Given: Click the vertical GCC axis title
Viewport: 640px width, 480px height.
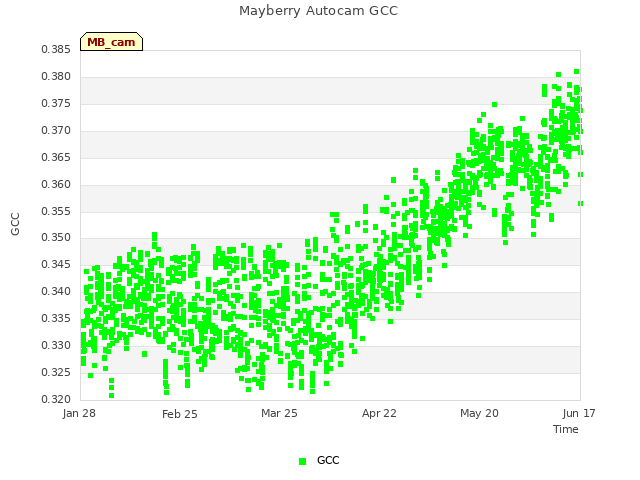Looking at the screenshot, I should pos(16,224).
